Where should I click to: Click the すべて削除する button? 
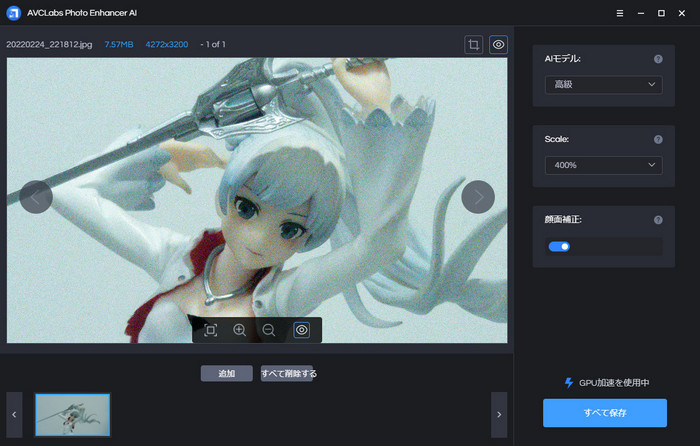point(288,373)
